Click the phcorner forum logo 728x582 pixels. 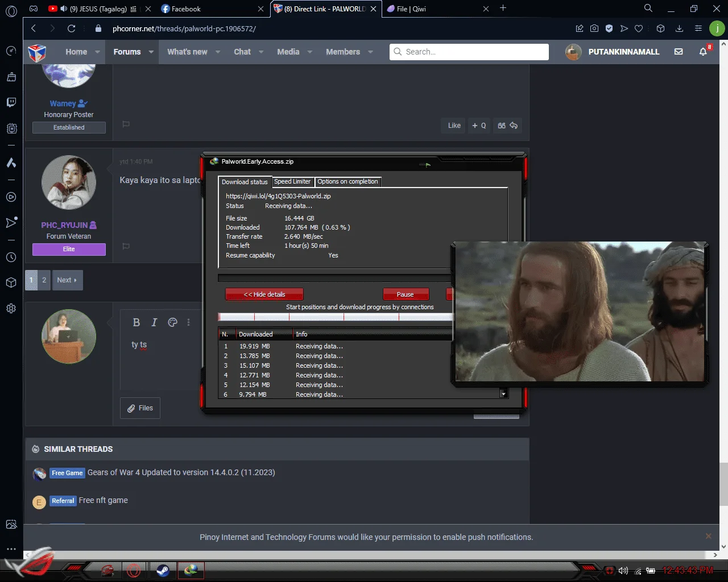37,53
